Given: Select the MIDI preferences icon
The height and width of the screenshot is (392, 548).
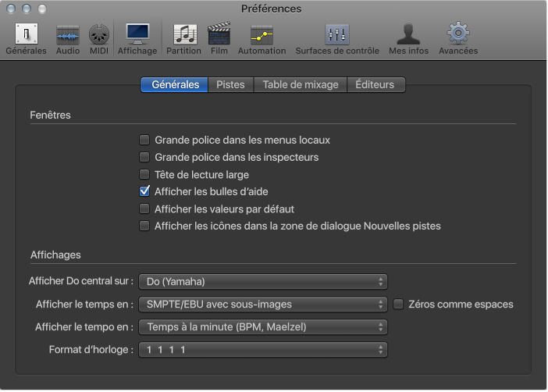Looking at the screenshot, I should tap(98, 35).
